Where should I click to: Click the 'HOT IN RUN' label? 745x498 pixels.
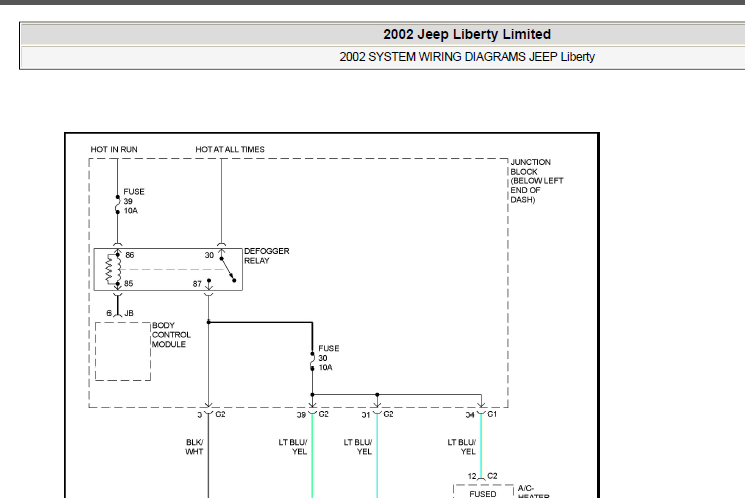click(114, 149)
